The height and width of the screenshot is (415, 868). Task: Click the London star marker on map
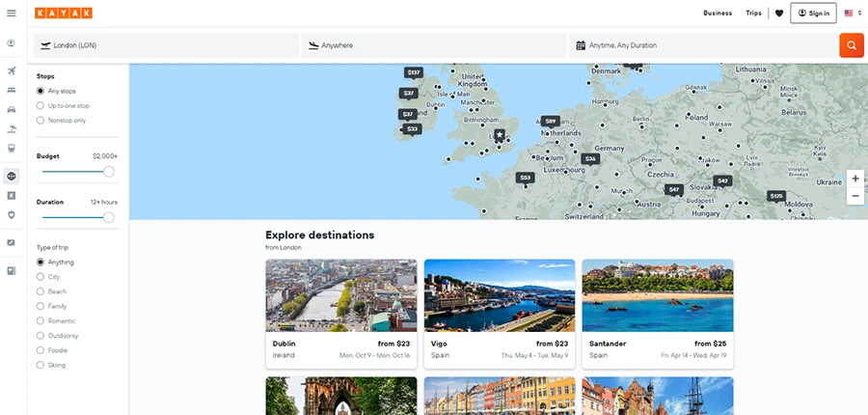(500, 135)
